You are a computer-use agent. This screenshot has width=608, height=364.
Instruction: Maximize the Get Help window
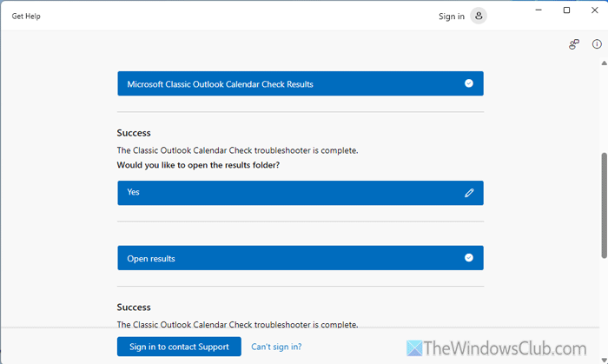(566, 10)
